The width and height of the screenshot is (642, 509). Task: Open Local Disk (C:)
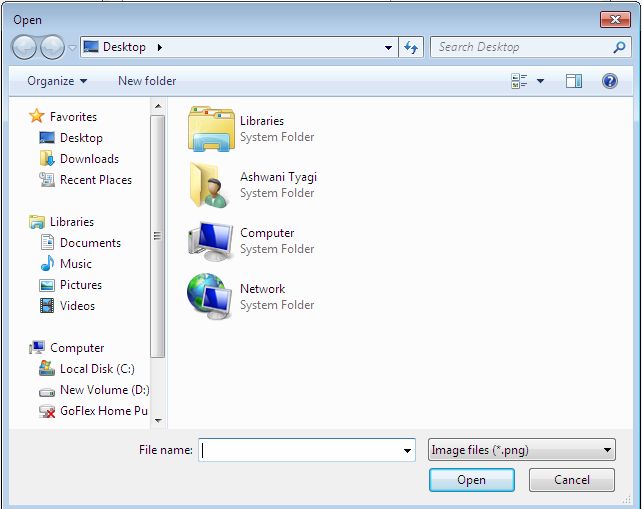[97, 369]
